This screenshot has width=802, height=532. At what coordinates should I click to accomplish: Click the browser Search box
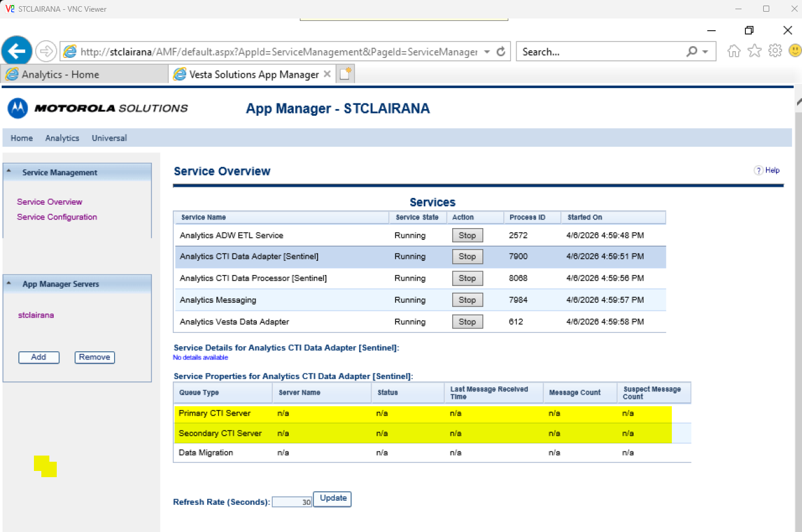[601, 52]
